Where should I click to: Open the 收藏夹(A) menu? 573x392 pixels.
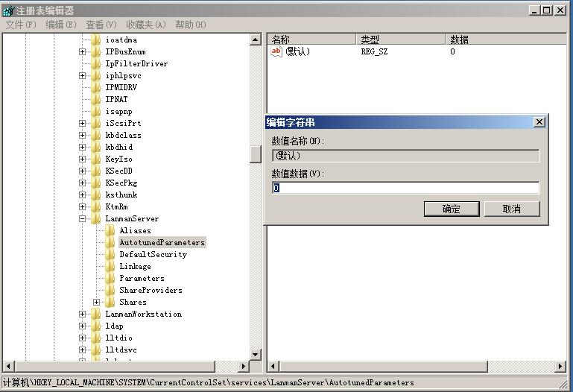point(146,25)
